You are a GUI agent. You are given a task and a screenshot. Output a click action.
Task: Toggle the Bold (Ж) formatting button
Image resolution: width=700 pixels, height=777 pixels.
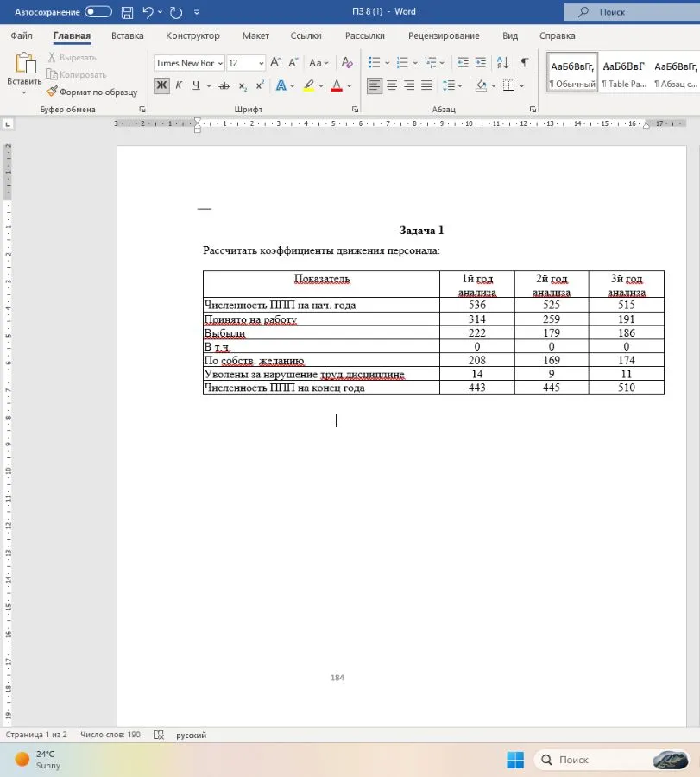pyautogui.click(x=161, y=85)
